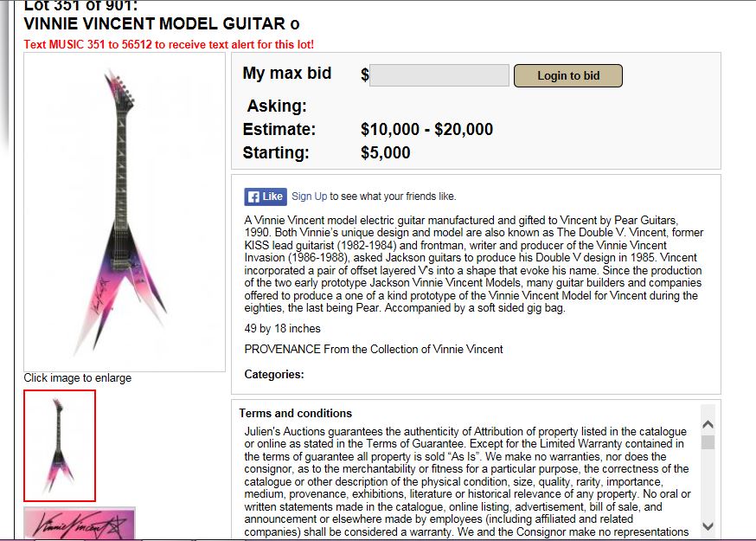Click the Login to bid button
This screenshot has height=541, width=756.
pos(567,75)
